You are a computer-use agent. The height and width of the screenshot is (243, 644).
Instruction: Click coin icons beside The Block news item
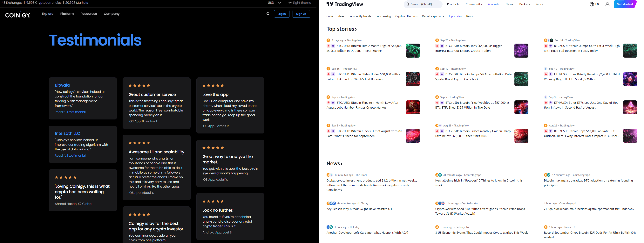[x=329, y=175]
